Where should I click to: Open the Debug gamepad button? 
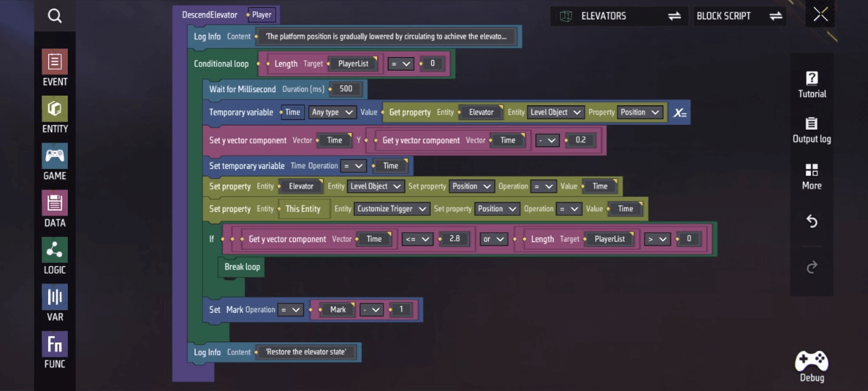812,367
